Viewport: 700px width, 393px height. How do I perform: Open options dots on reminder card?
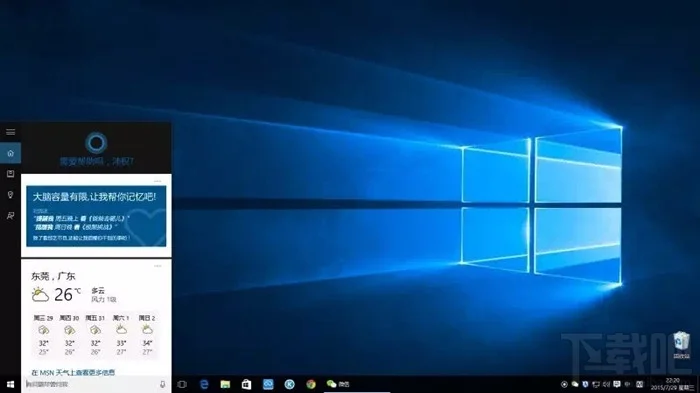click(x=158, y=181)
